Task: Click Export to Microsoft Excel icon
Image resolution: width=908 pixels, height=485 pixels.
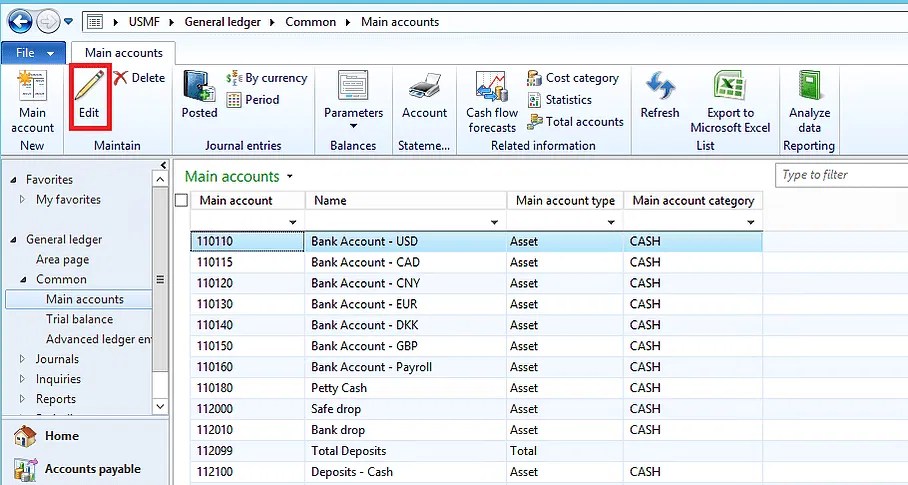Action: 730,86
